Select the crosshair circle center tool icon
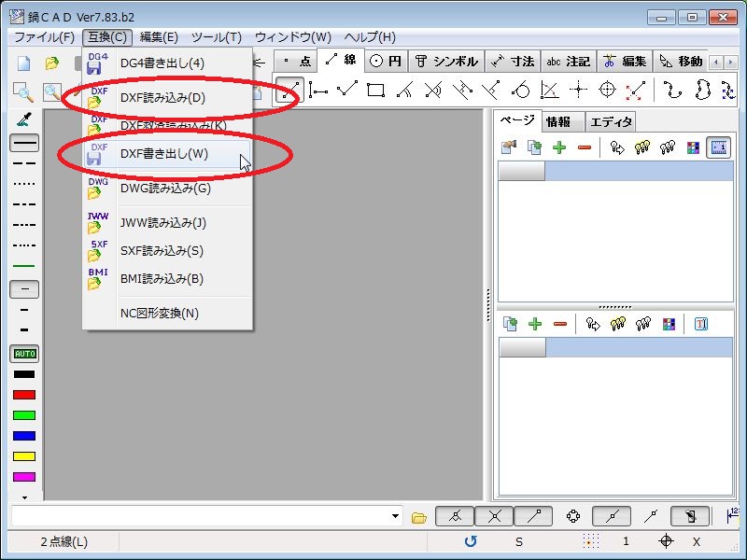Screen dimensions: 747x560 pos(607,90)
